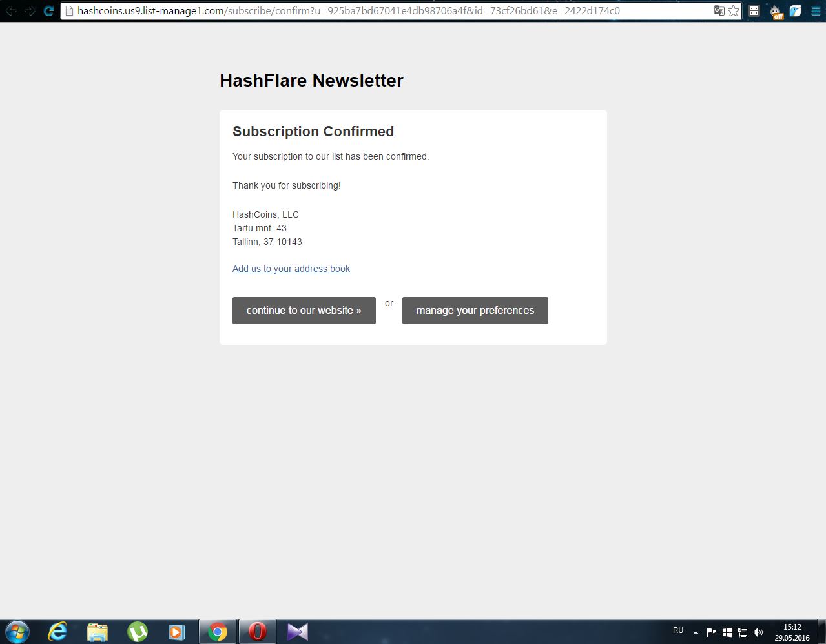The width and height of the screenshot is (826, 644).
Task: Click 'manage your preferences' button
Action: (x=475, y=311)
